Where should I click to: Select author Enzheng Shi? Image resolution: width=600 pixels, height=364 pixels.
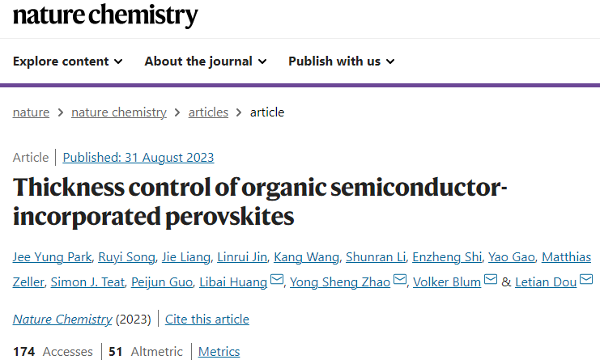coord(447,257)
